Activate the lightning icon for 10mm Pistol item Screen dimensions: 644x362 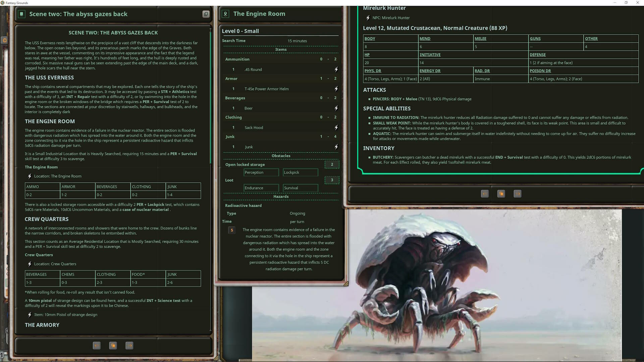30,314
